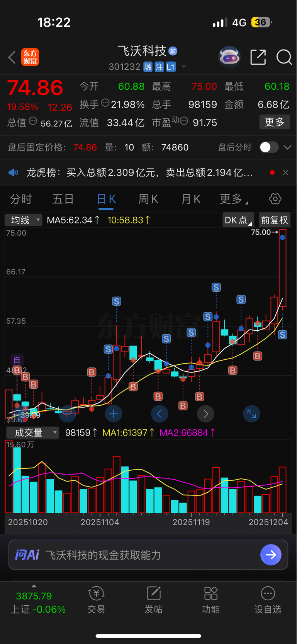This screenshot has height=644, width=297.
Task: Toggle the 盘后分时 switch
Action: pyautogui.click(x=269, y=147)
